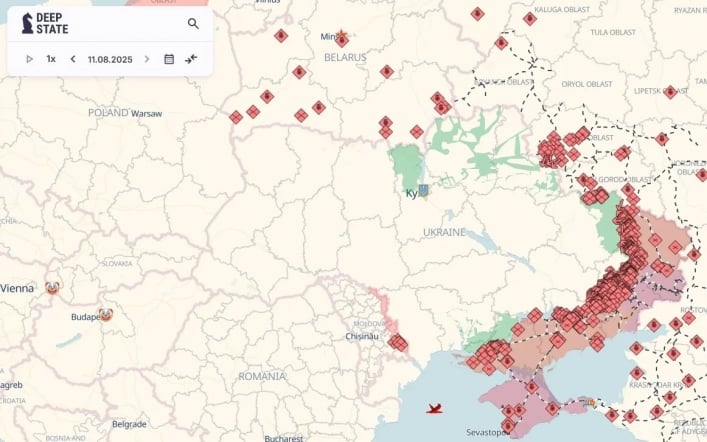Click the 11.08.2025 date text
The image size is (707, 442).
tap(110, 60)
